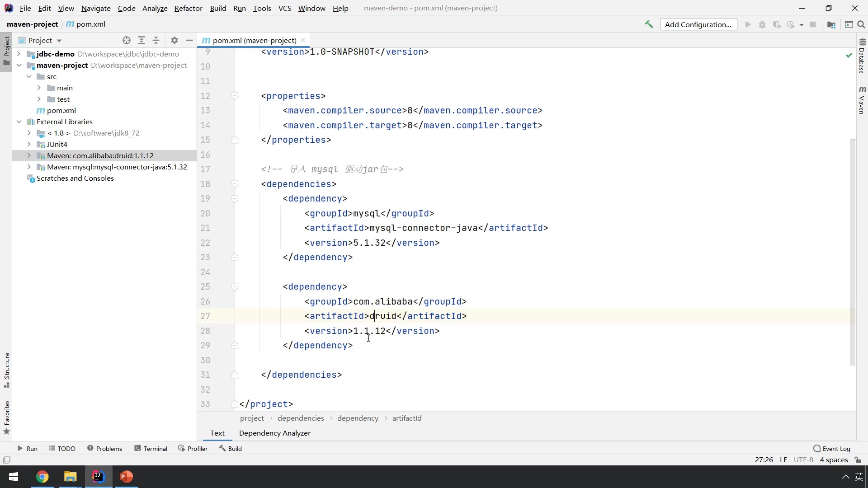Click the green inspection checkmark indicator
This screenshot has width=868, height=488.
coord(849,55)
